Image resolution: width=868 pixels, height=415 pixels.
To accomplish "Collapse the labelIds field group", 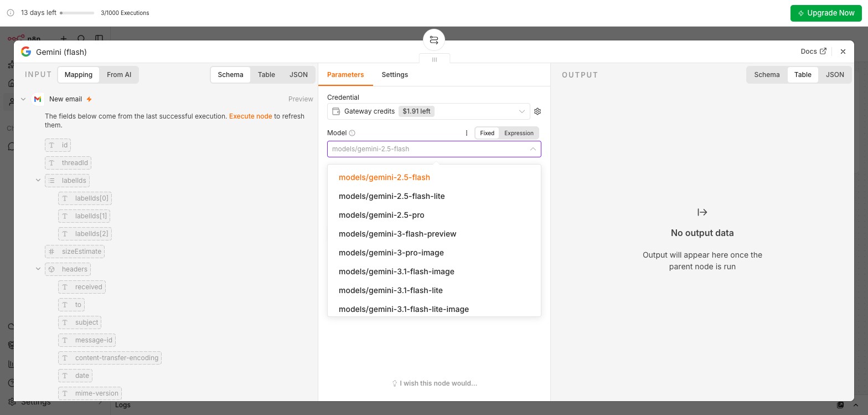I will pos(38,180).
